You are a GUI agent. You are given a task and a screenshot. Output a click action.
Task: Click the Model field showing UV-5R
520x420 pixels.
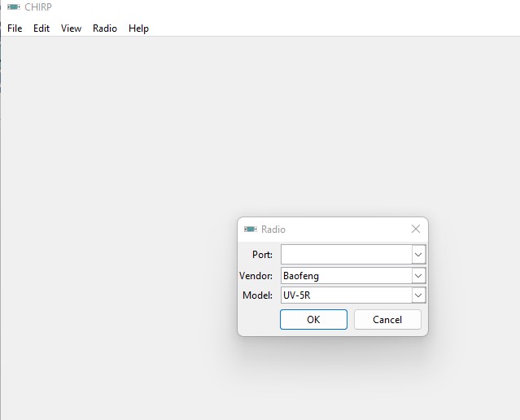click(347, 295)
